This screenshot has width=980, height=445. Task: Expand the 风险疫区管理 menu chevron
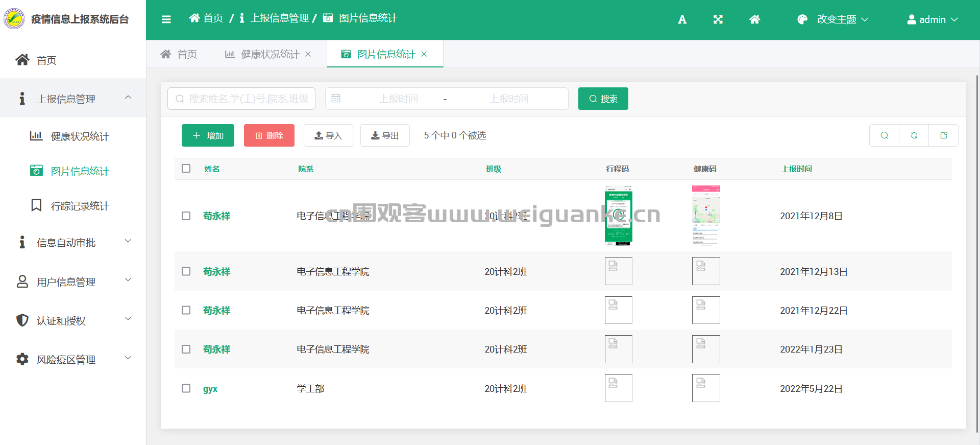[x=128, y=358]
